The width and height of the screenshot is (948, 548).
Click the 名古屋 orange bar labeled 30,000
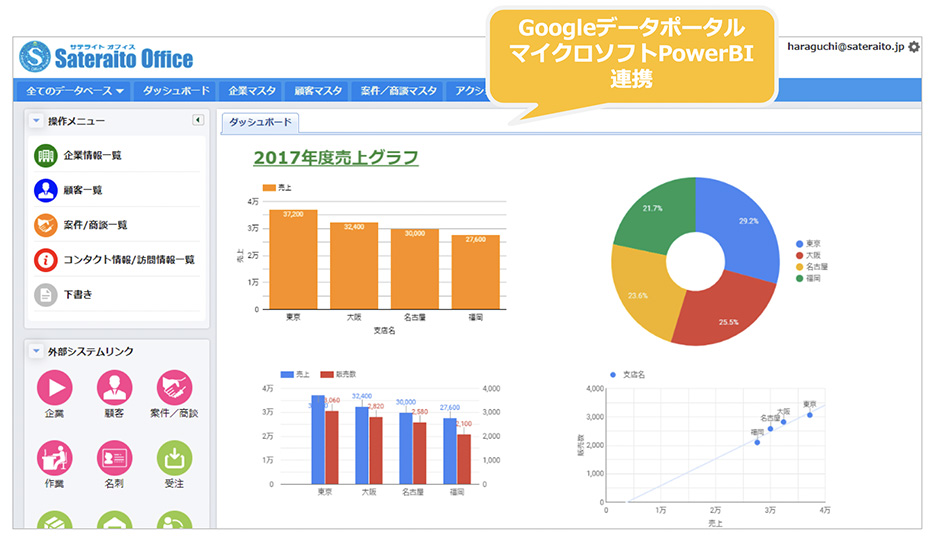pyautogui.click(x=415, y=270)
